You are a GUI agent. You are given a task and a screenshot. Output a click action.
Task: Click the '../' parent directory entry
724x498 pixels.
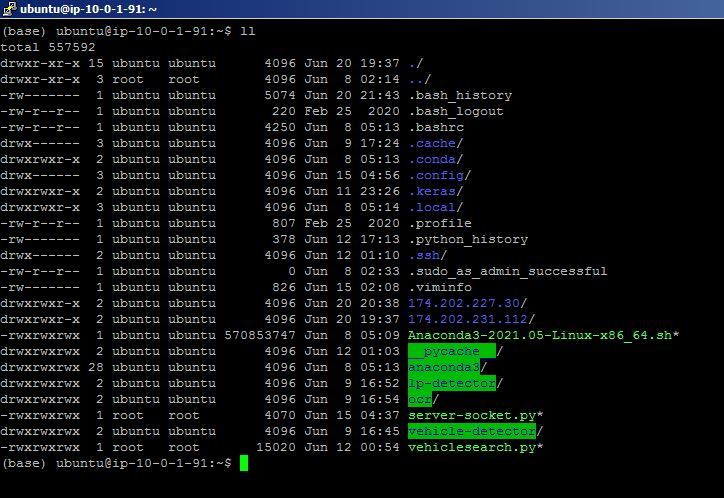[x=420, y=79]
